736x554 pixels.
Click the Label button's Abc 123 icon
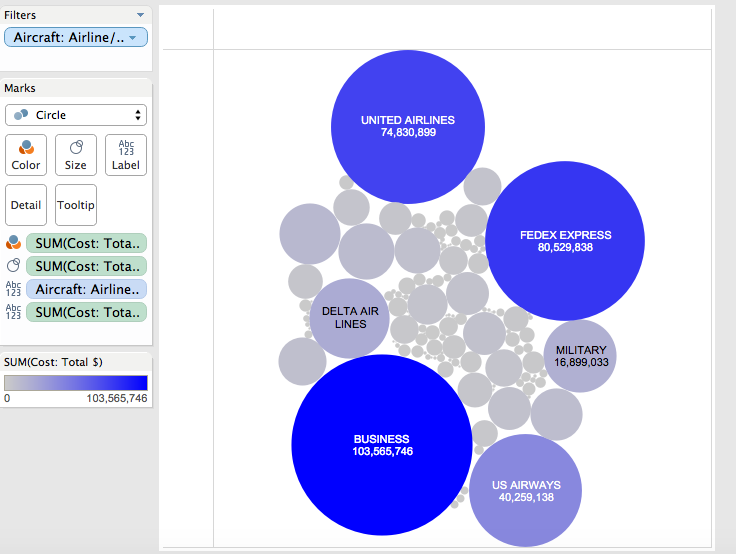[x=126, y=147]
